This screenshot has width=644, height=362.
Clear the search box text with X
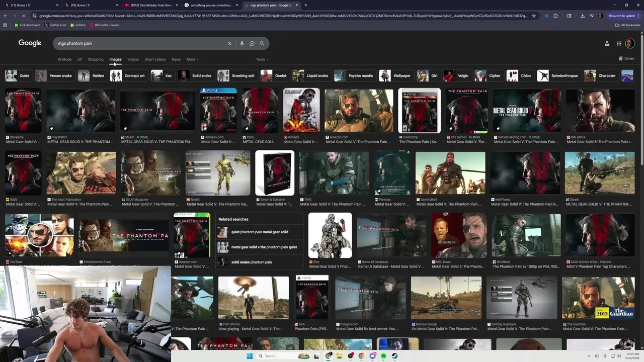click(229, 43)
